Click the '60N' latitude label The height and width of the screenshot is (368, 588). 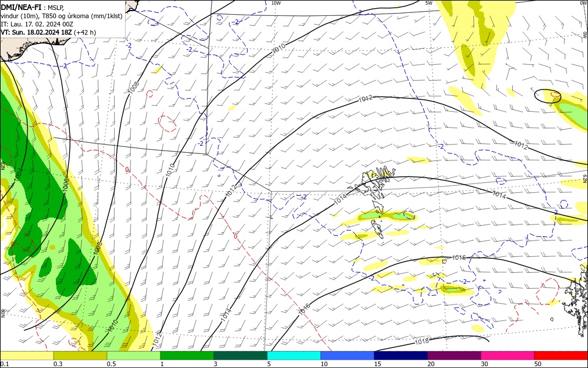coord(3,313)
